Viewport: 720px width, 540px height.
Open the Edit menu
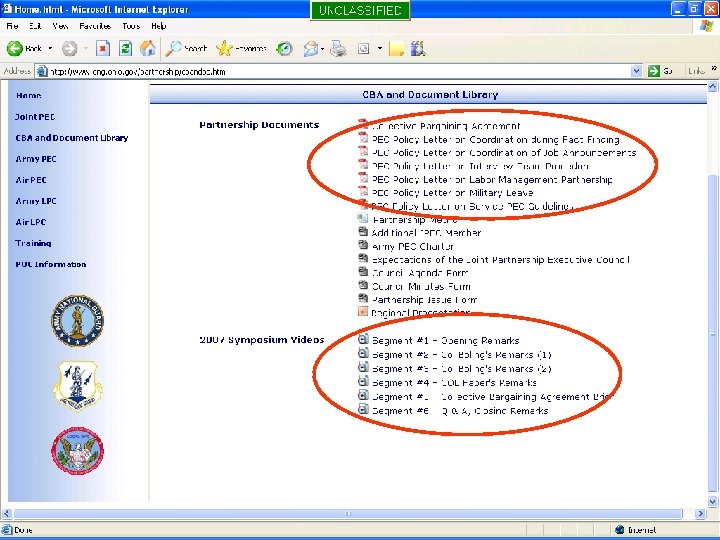tap(35, 26)
